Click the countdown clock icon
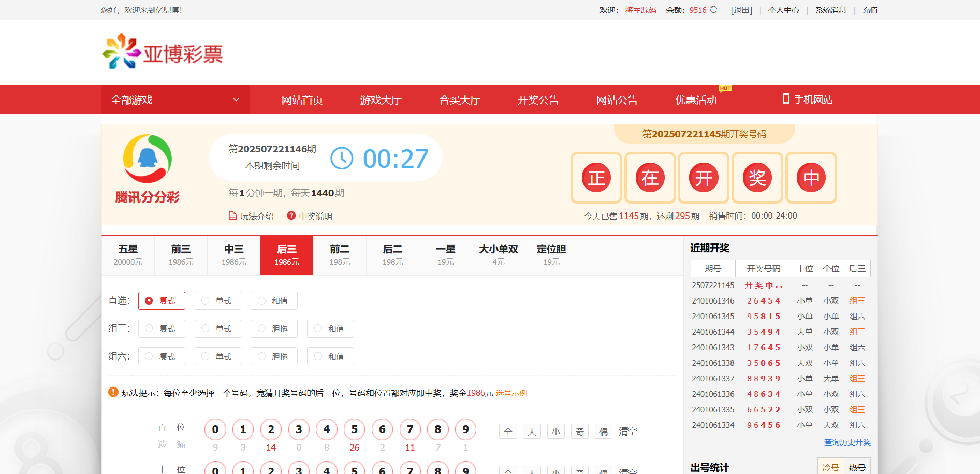980x474 pixels. [342, 158]
